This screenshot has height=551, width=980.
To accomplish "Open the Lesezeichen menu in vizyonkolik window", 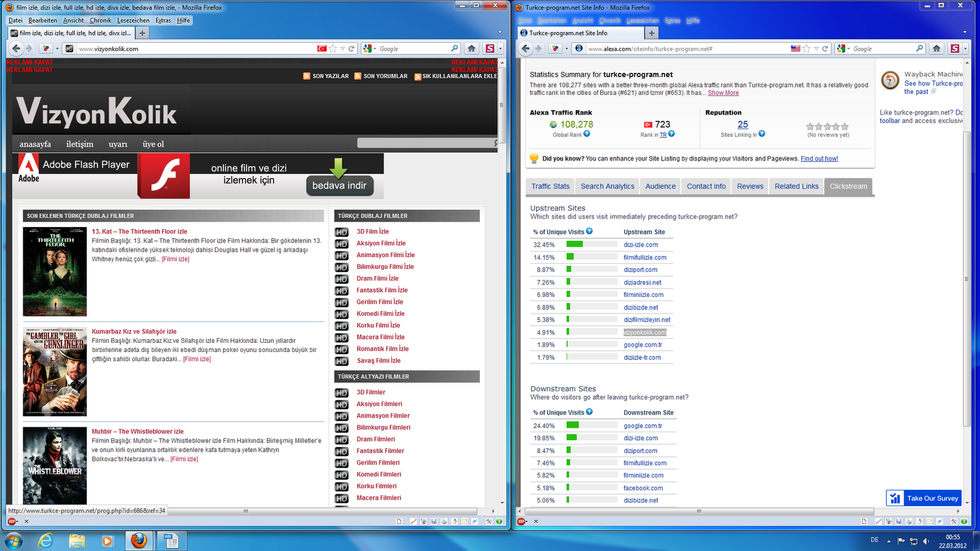I will pyautogui.click(x=133, y=20).
